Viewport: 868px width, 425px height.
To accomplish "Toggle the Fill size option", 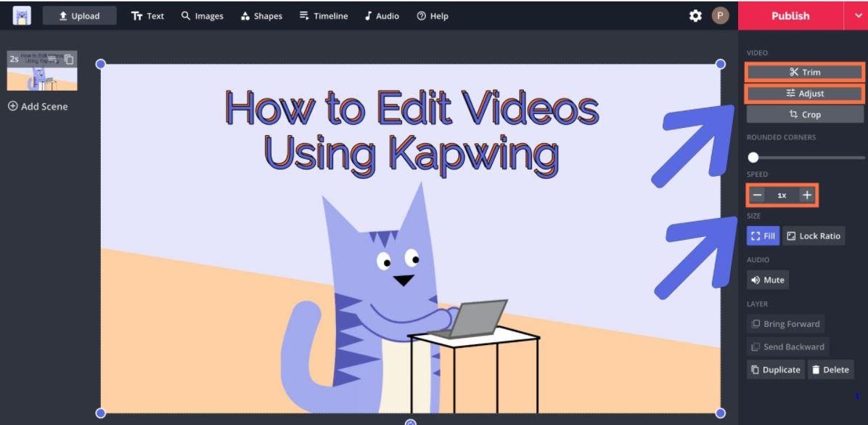I will [763, 236].
